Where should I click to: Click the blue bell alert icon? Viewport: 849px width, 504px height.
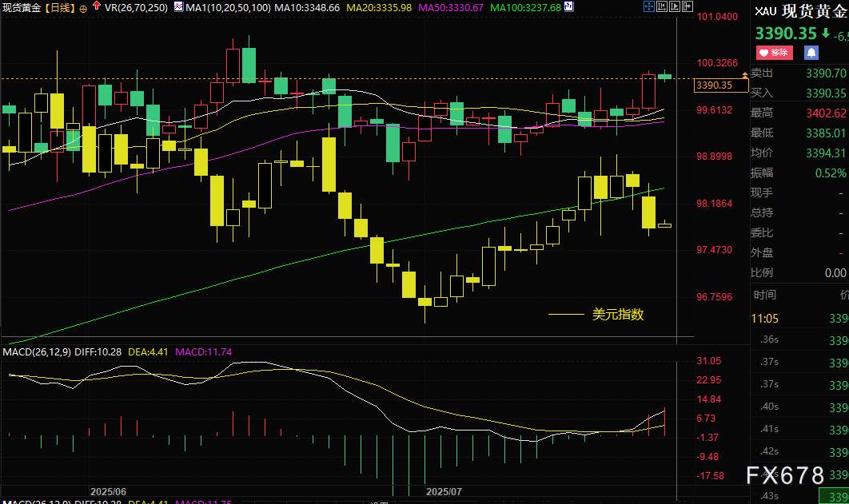(811, 53)
